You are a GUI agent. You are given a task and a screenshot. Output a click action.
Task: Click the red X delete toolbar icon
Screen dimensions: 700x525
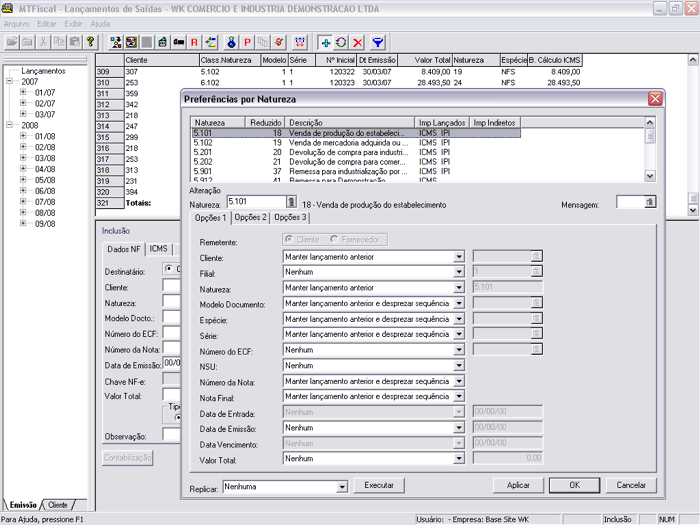358,43
